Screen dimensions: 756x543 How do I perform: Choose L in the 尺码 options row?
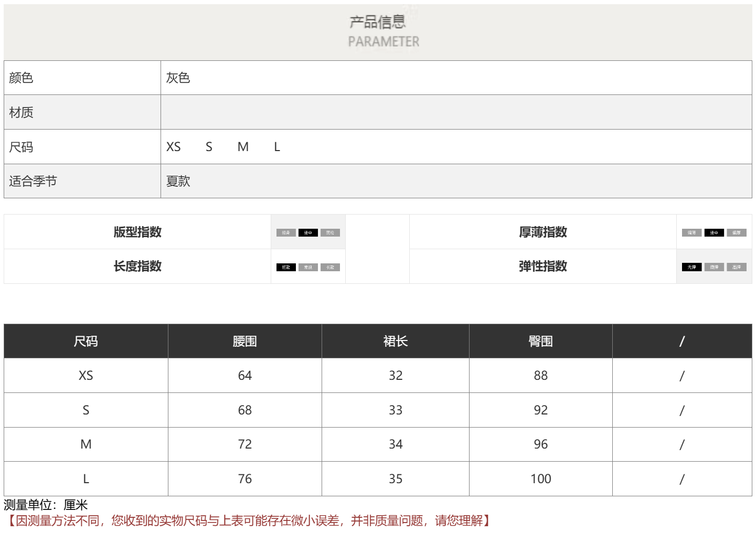tap(277, 147)
